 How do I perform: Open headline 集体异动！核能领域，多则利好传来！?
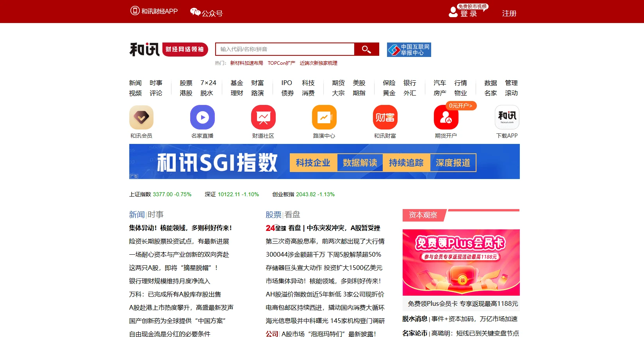pos(181,228)
